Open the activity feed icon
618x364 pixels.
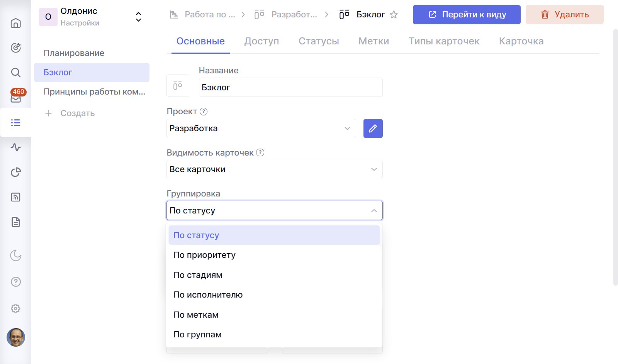[15, 147]
